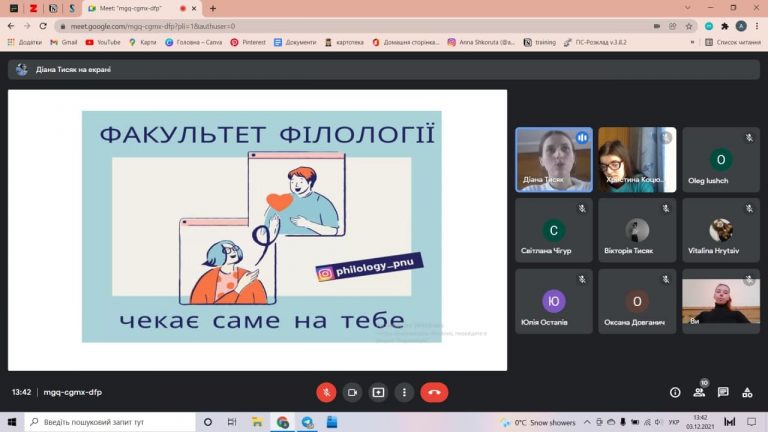This screenshot has width=768, height=432.
Task: Show everyone participants panel icon
Action: click(699, 392)
